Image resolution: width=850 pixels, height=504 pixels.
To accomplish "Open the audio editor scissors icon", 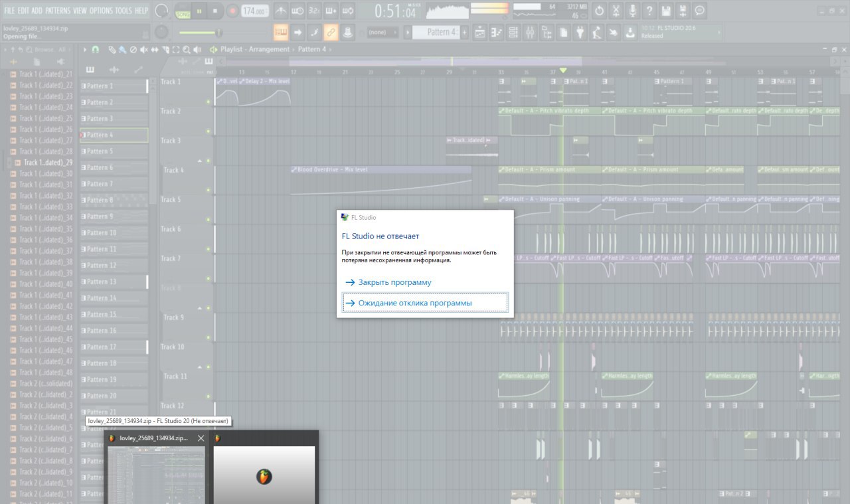I will [x=616, y=11].
